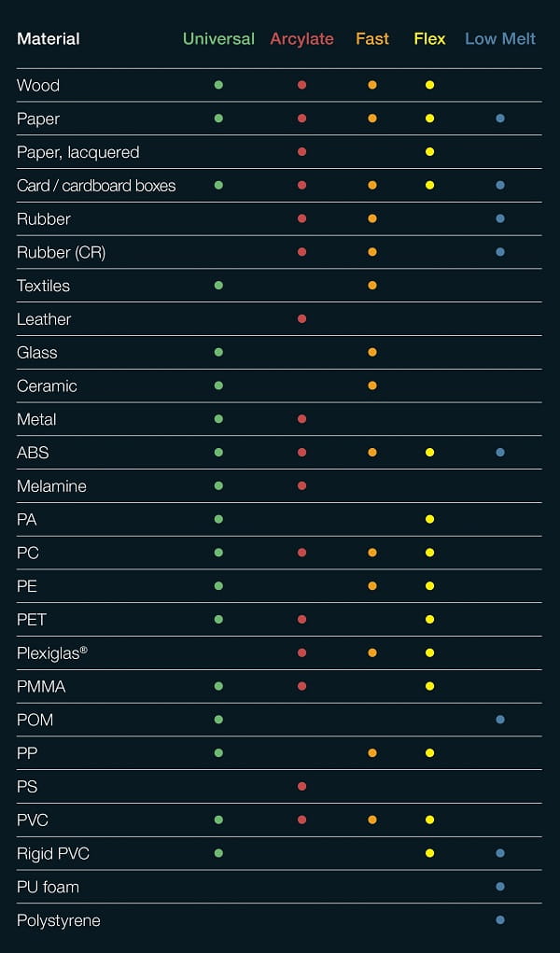
Task: Select the blue Low Melt dot for PU foam
Action: (x=500, y=887)
